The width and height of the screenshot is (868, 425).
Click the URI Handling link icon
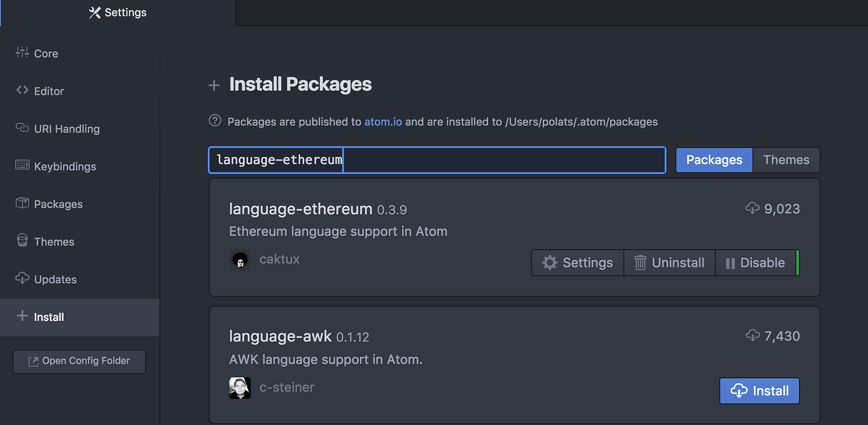[x=22, y=128]
